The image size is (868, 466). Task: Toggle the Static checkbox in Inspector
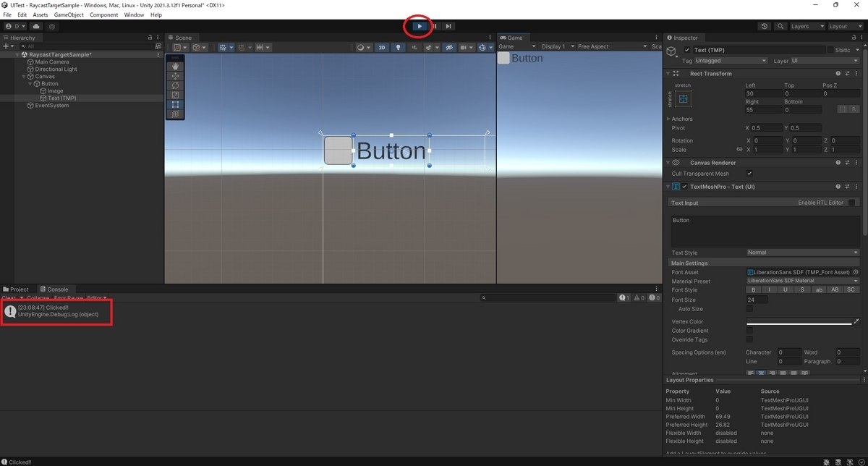830,50
